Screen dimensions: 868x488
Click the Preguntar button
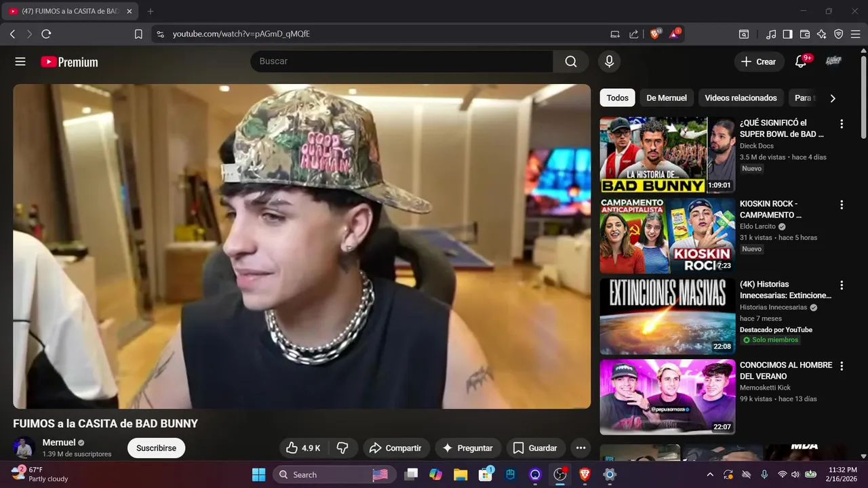tap(468, 448)
